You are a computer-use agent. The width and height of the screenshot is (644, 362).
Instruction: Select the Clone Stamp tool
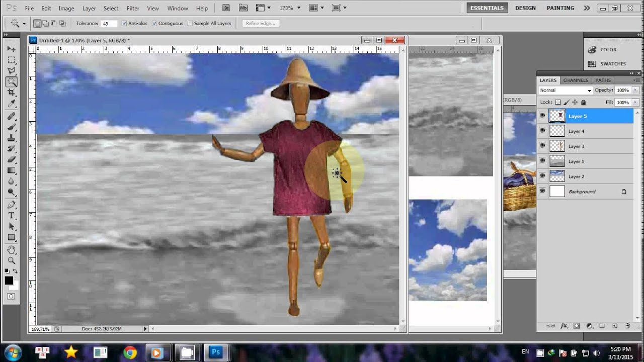pos(11,138)
